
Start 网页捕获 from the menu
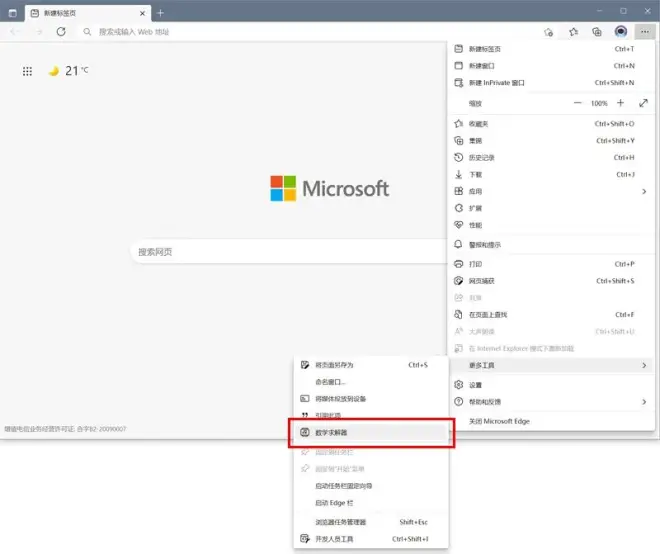pyautogui.click(x=551, y=281)
